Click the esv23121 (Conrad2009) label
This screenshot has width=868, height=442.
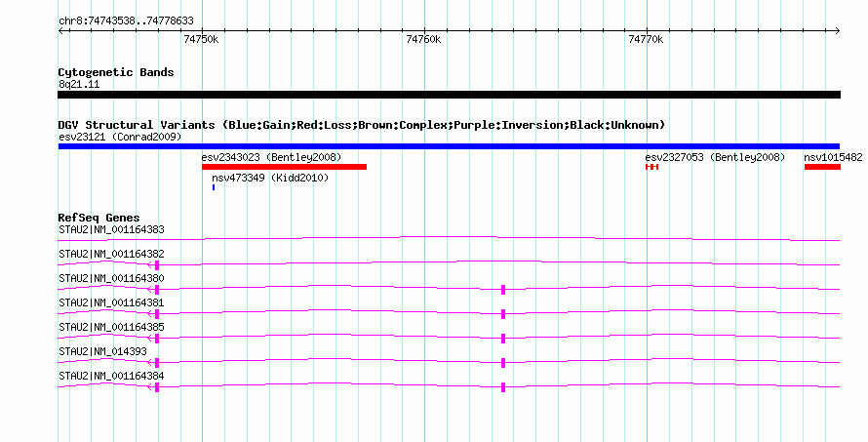[120, 137]
